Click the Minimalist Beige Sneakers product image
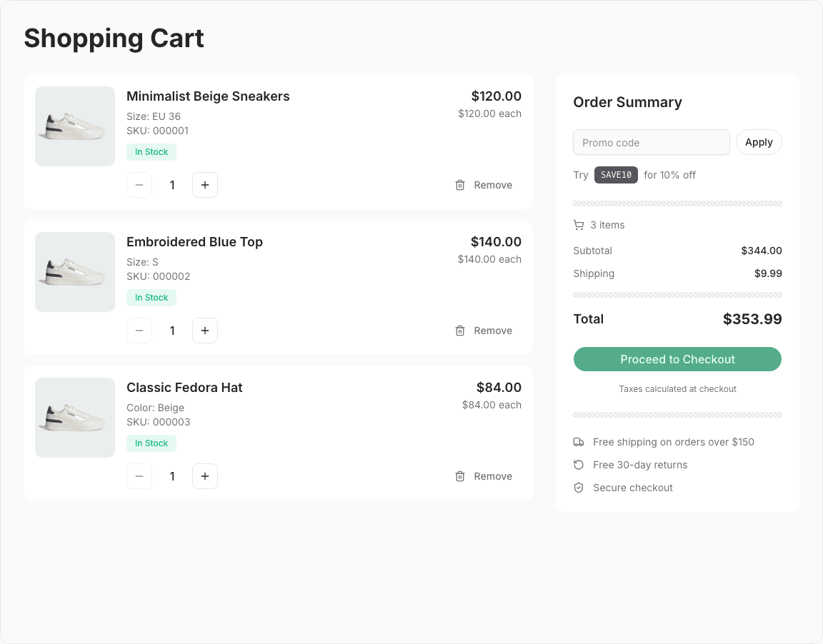 click(x=75, y=126)
